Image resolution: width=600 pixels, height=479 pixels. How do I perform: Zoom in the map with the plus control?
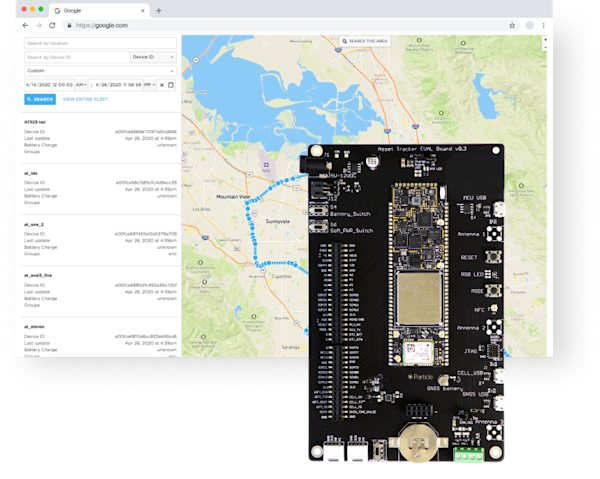pos(545,40)
